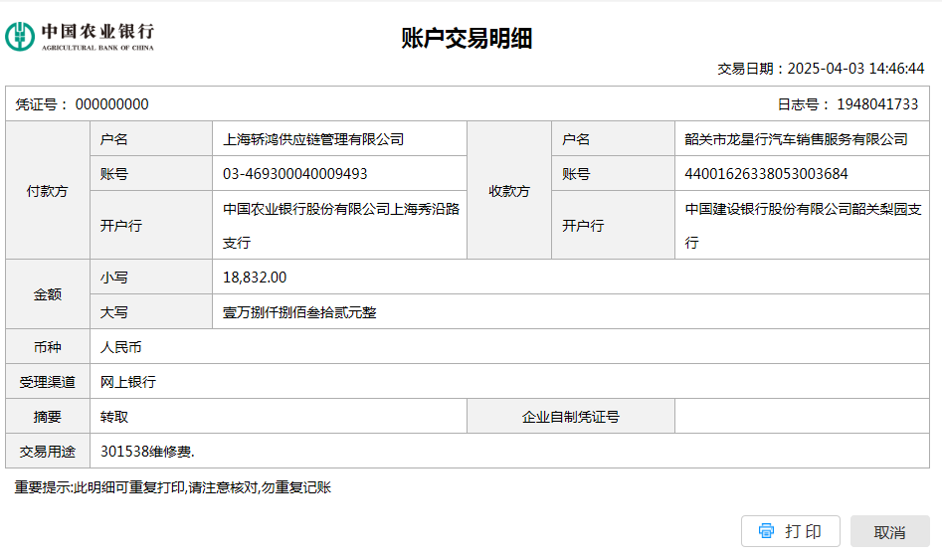Click payee name 韶关市龙星行汽车销售服务有限公司
Viewport: 942px width, 560px height.
pos(796,139)
